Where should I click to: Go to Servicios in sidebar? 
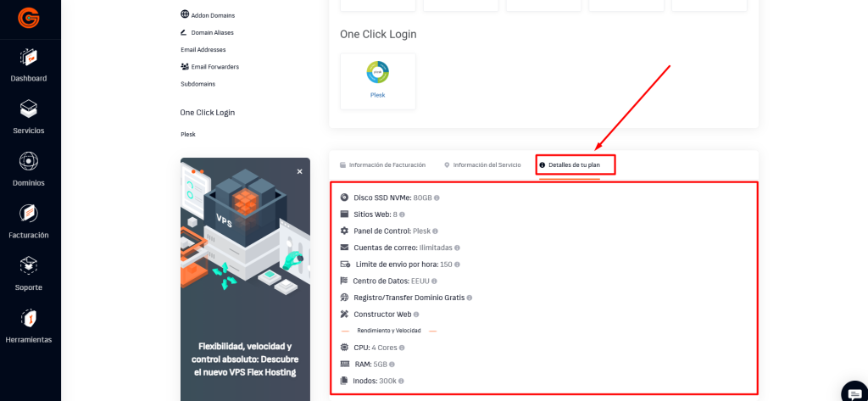coord(29,110)
